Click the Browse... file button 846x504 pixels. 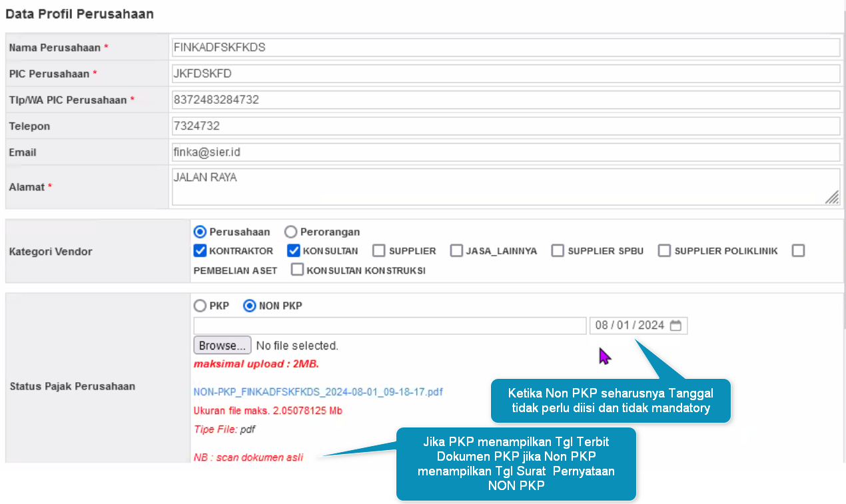[222, 346]
